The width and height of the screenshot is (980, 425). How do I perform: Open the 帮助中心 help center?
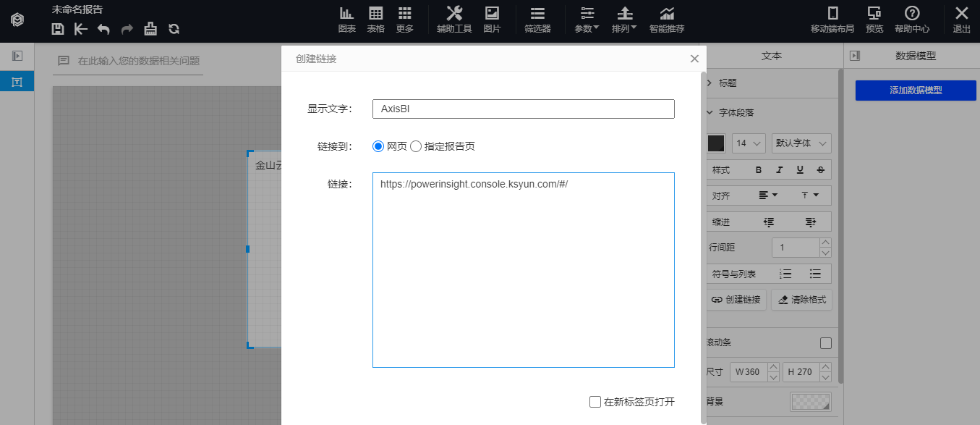(912, 20)
